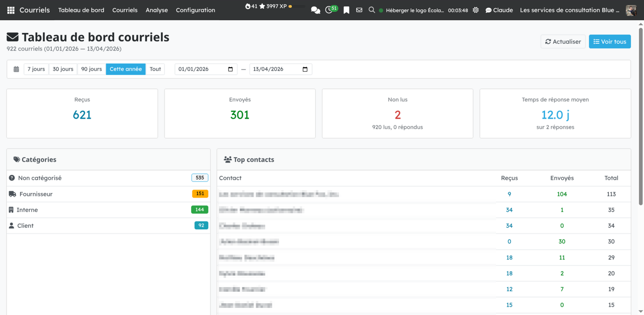
Task: Open the settings gear icon
Action: point(476,10)
